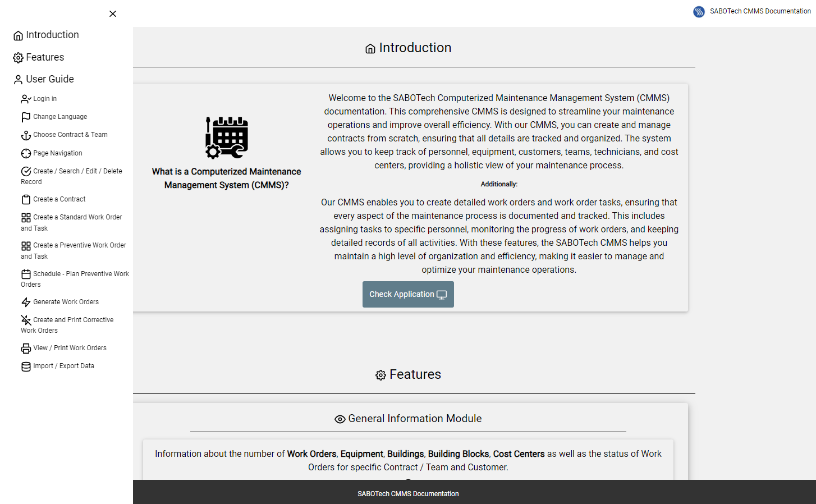Click the anchor icon for Choose Contract & Team
The height and width of the screenshot is (504, 816).
[x=26, y=135]
